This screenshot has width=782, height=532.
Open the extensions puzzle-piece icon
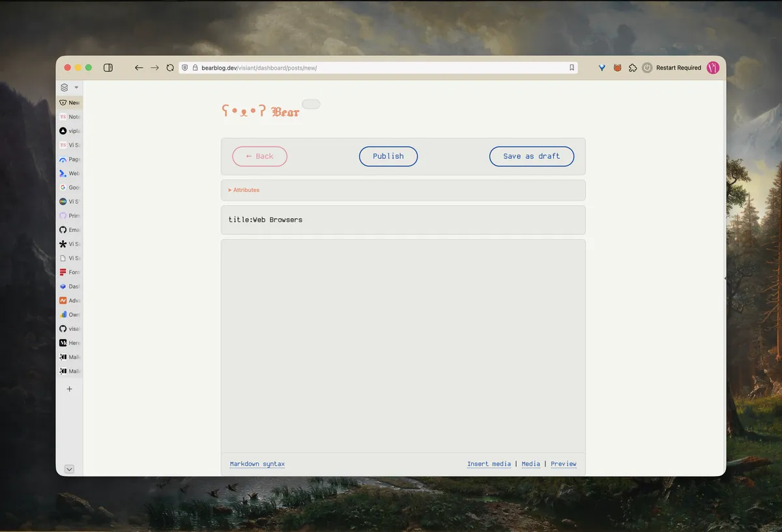pos(632,68)
